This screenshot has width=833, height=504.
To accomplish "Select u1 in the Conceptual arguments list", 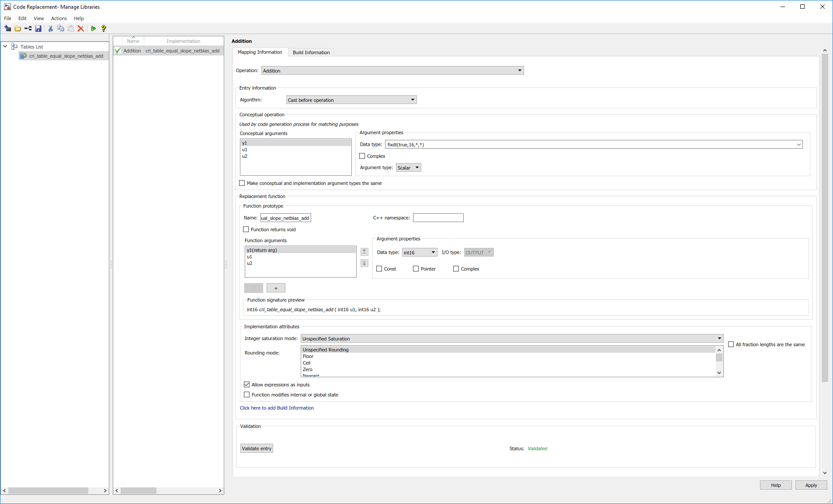I will [x=295, y=149].
